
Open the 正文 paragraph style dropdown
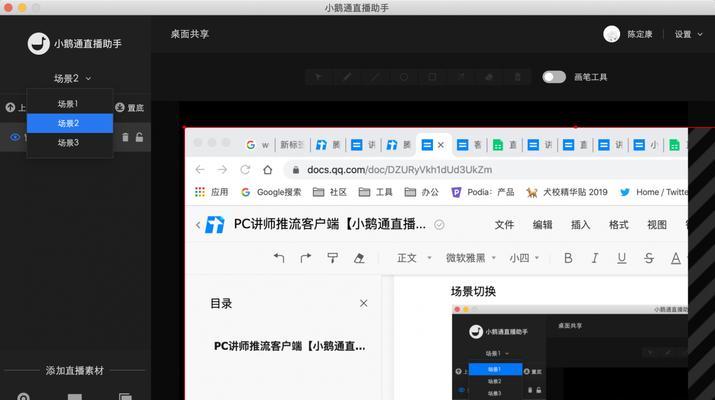point(414,258)
